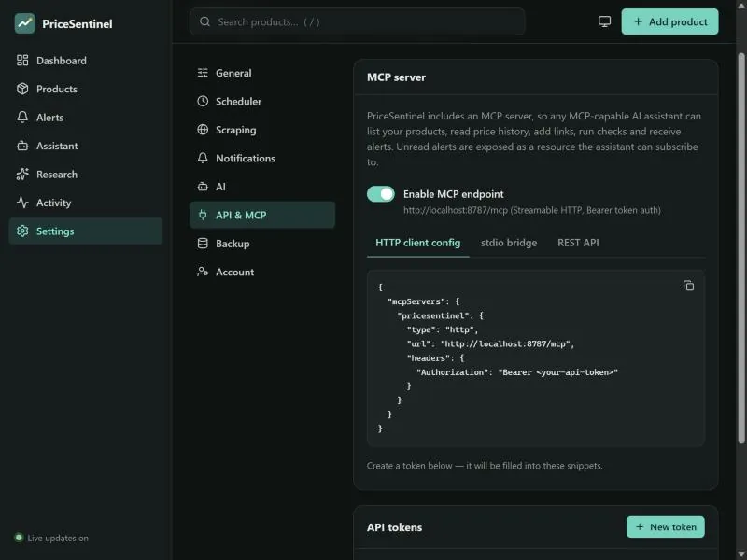Open the Alerts page

pyautogui.click(x=86, y=118)
